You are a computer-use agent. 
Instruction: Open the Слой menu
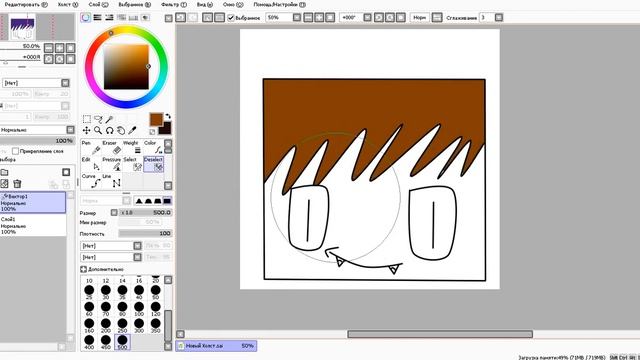pos(98,4)
